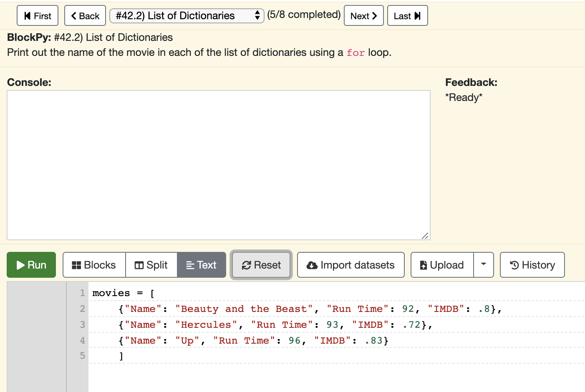Expand the Upload options caret
The image size is (585, 392).
[x=484, y=265]
